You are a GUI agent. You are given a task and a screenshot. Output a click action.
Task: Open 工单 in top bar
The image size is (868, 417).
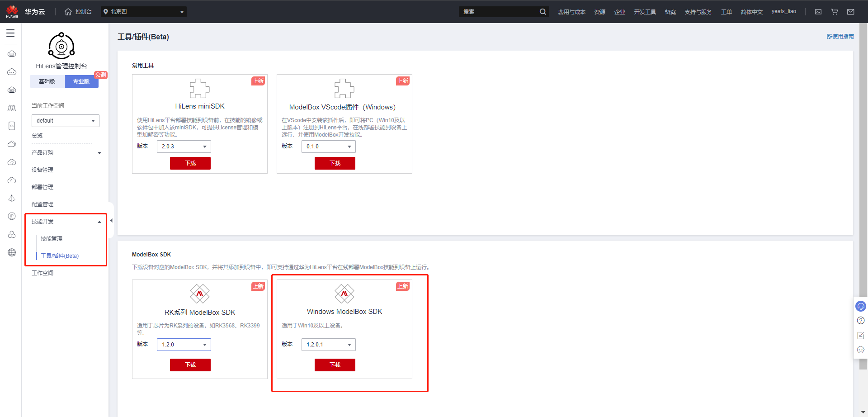(726, 12)
